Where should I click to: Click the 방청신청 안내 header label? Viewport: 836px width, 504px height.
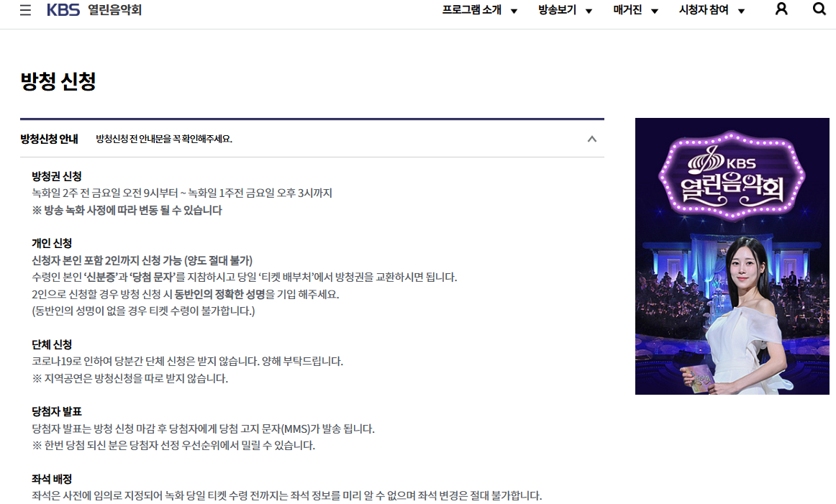49,139
